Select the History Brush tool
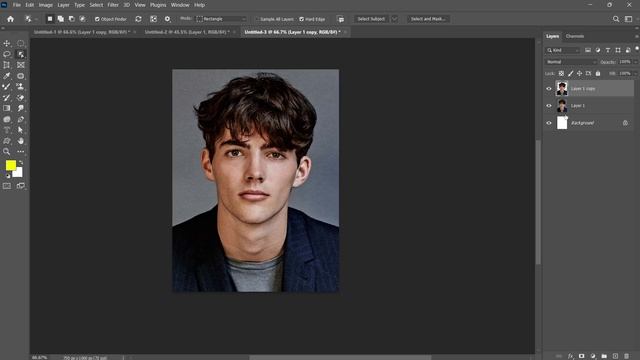 [7, 98]
